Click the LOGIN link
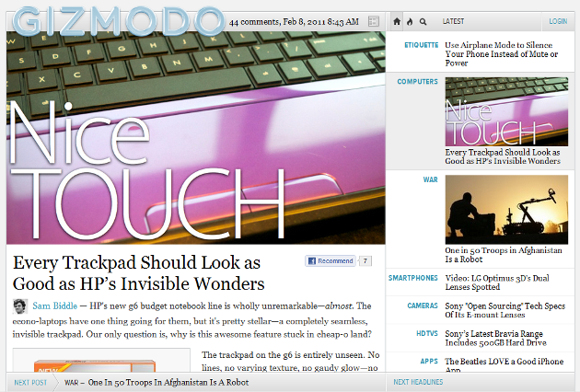This screenshot has width=580, height=392. tap(558, 21)
